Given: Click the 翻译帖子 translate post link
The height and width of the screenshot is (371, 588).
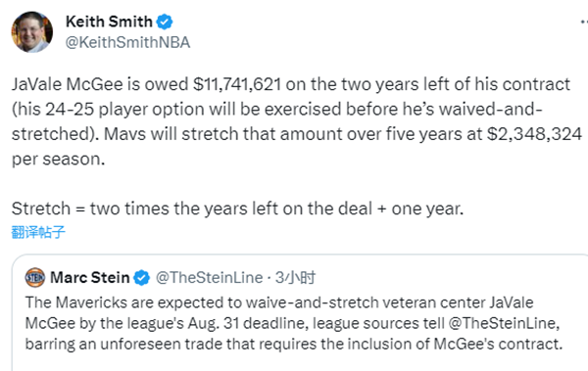Looking at the screenshot, I should point(38,232).
